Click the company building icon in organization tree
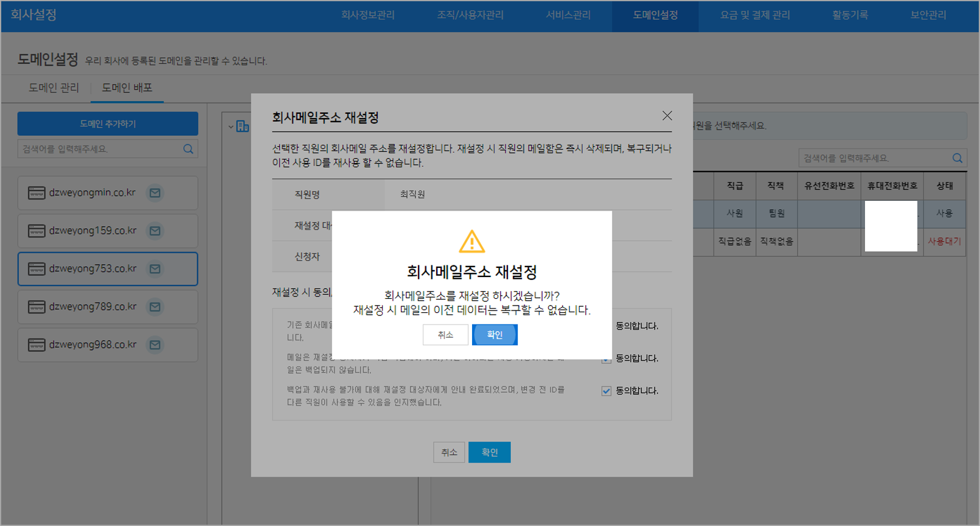The width and height of the screenshot is (980, 526). [243, 126]
